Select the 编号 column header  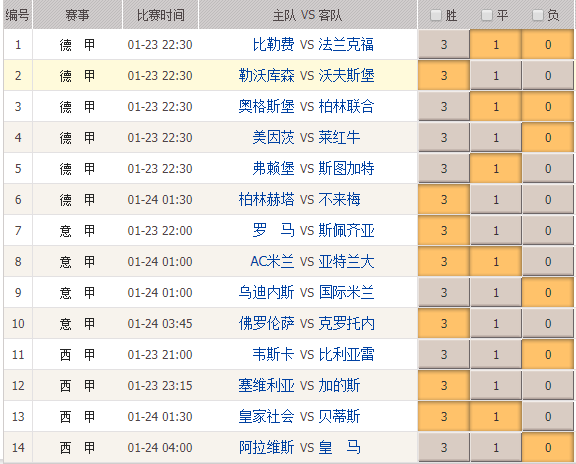(17, 15)
